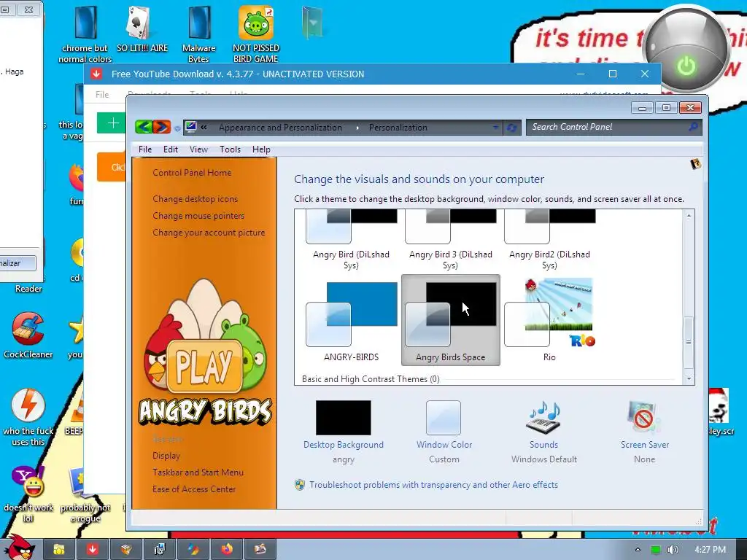Open the 'who the fuck uses this' desktop icon
The width and height of the screenshot is (747, 560).
point(28,417)
